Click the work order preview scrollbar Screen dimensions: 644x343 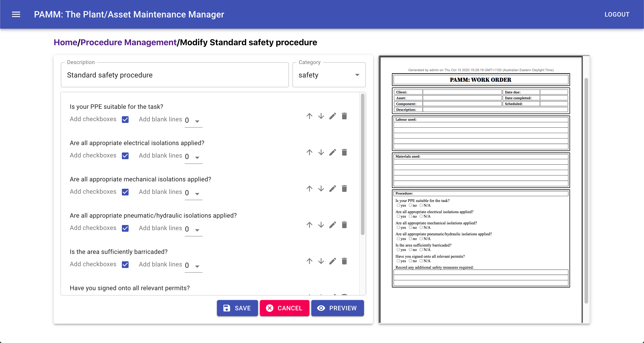point(586,191)
